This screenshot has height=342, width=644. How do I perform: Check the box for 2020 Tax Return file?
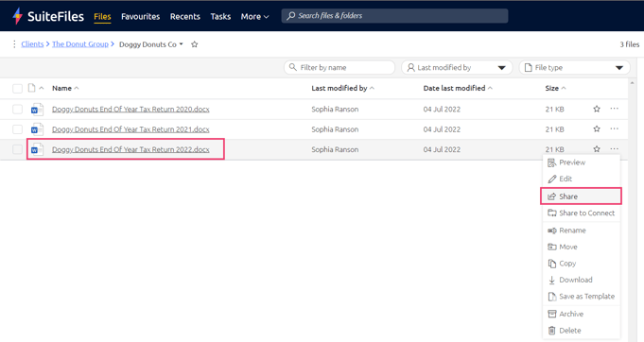coord(17,110)
